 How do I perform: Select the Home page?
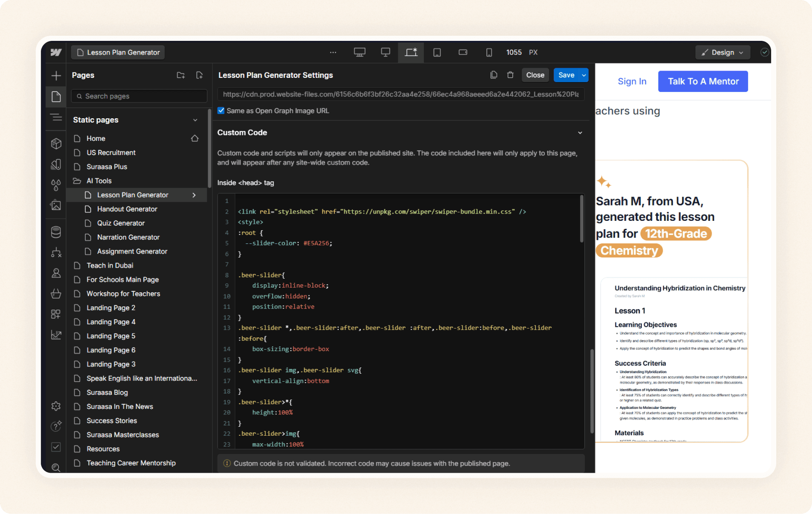click(137, 138)
